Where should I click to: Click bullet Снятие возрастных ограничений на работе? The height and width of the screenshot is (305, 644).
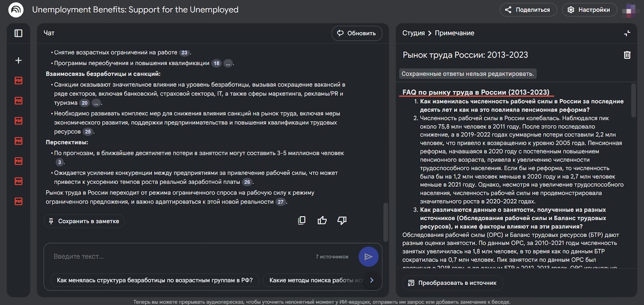(116, 53)
